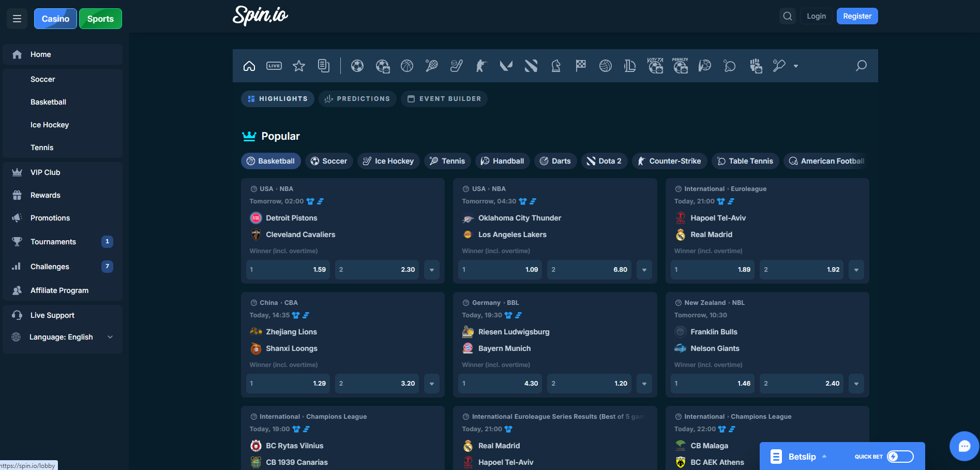Open the Event Builder tab
This screenshot has height=470, width=980.
pyautogui.click(x=444, y=99)
